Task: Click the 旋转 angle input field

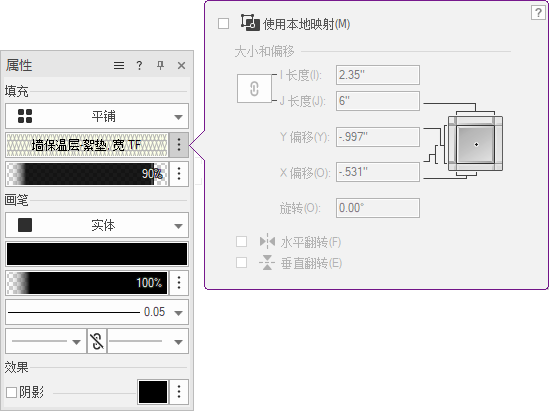Action: click(378, 208)
